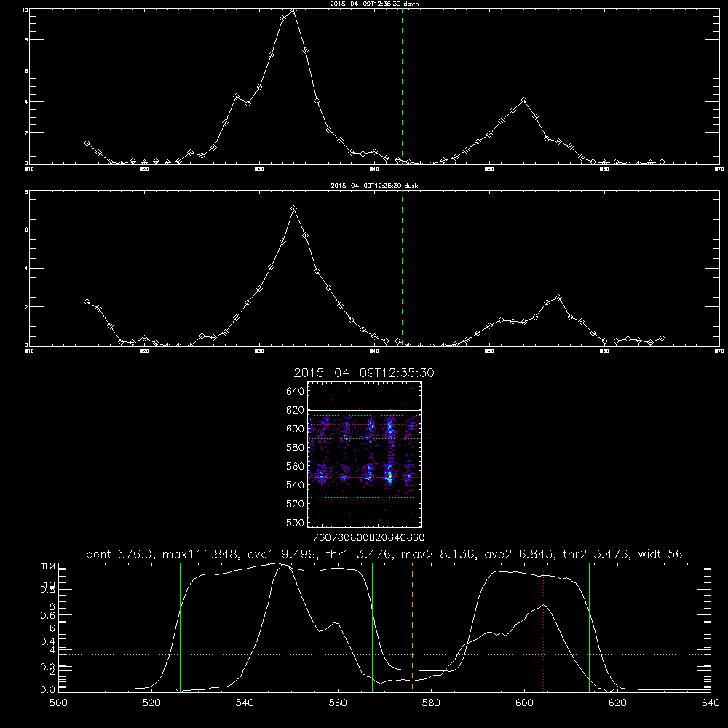
Task: Click the green vertical line near 567
Action: (x=372, y=628)
